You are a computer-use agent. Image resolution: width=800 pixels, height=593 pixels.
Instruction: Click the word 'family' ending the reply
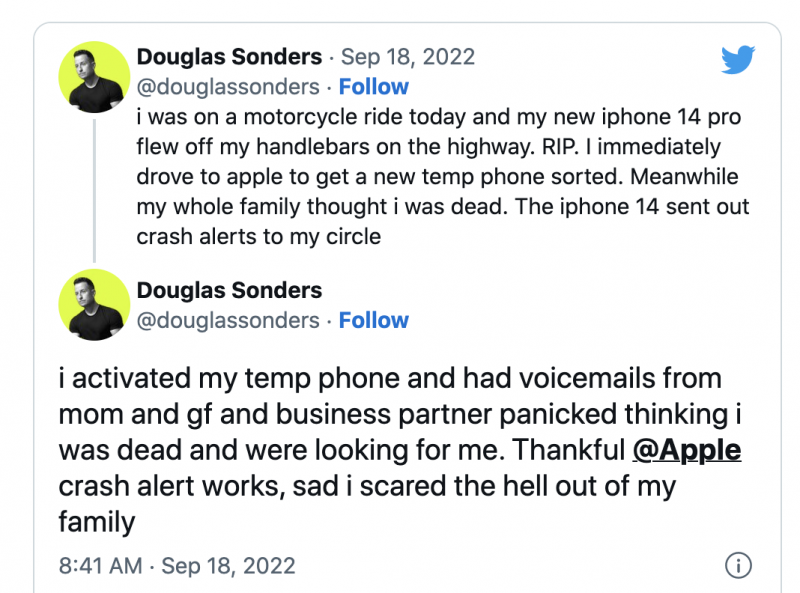click(97, 522)
